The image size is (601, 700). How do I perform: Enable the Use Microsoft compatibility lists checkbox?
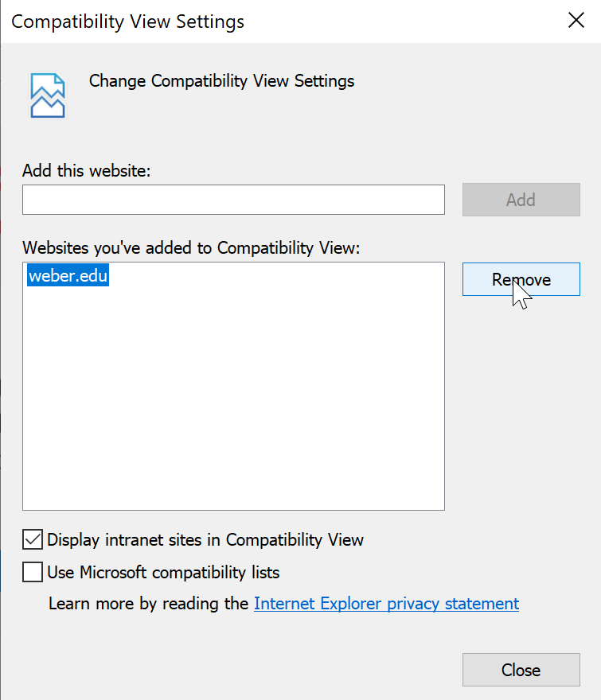click(x=33, y=572)
